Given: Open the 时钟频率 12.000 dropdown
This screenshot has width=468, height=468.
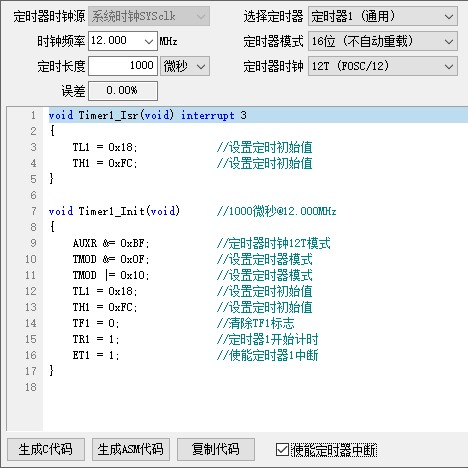Looking at the screenshot, I should tap(148, 41).
